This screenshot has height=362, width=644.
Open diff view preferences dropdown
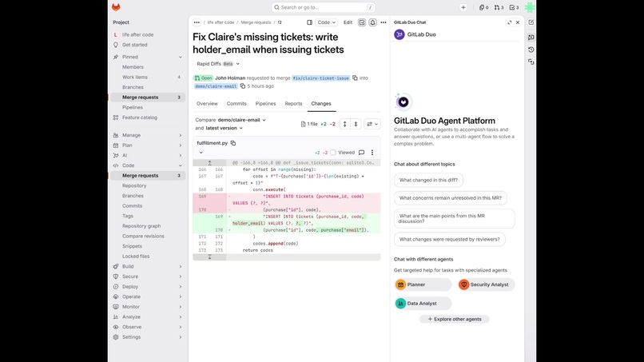click(x=372, y=124)
